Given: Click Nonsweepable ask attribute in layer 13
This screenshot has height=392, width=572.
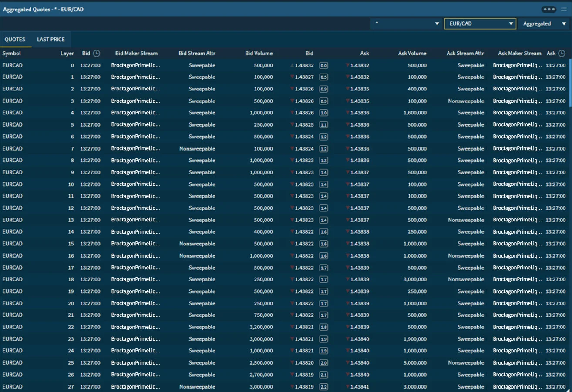Looking at the screenshot, I should point(466,220).
